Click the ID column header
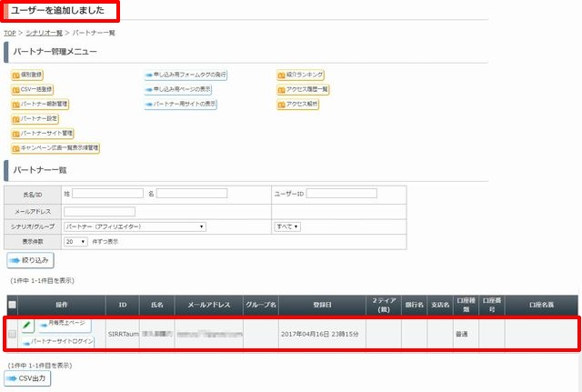Image resolution: width=582 pixels, height=392 pixels. [123, 305]
